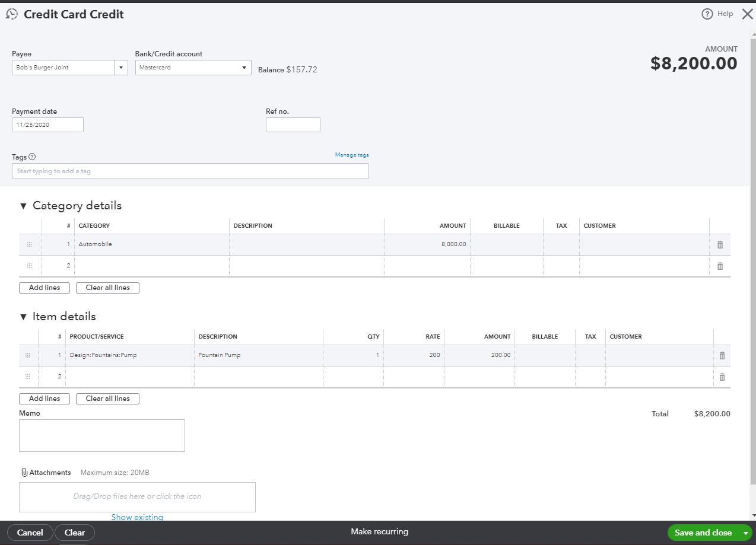
Task: Click the Attachments paperclip icon
Action: click(24, 473)
